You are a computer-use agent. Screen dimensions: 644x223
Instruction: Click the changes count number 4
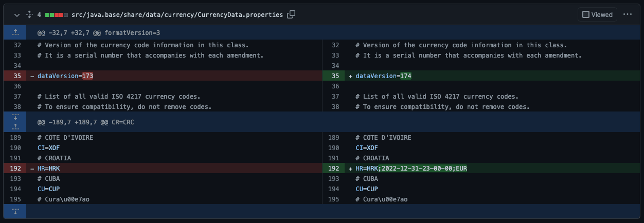(x=39, y=15)
